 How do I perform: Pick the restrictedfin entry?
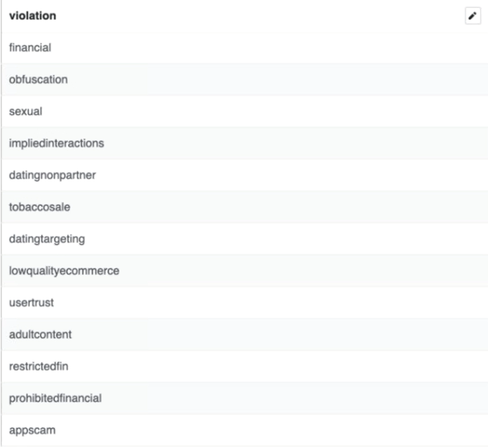tap(245, 367)
